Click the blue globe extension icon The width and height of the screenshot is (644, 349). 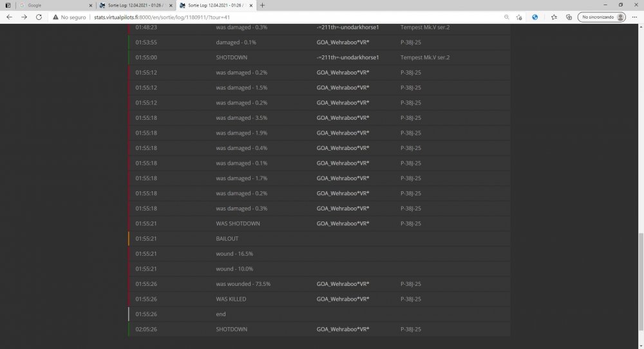(535, 17)
